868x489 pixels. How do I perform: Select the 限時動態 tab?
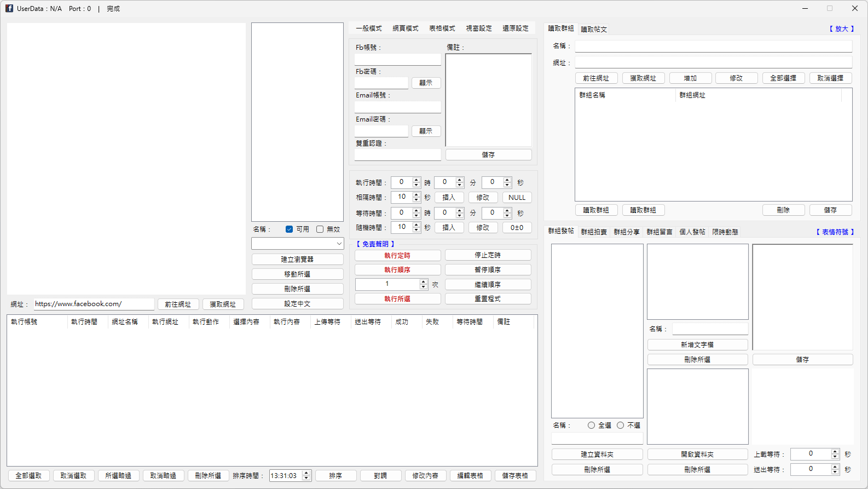tap(725, 232)
